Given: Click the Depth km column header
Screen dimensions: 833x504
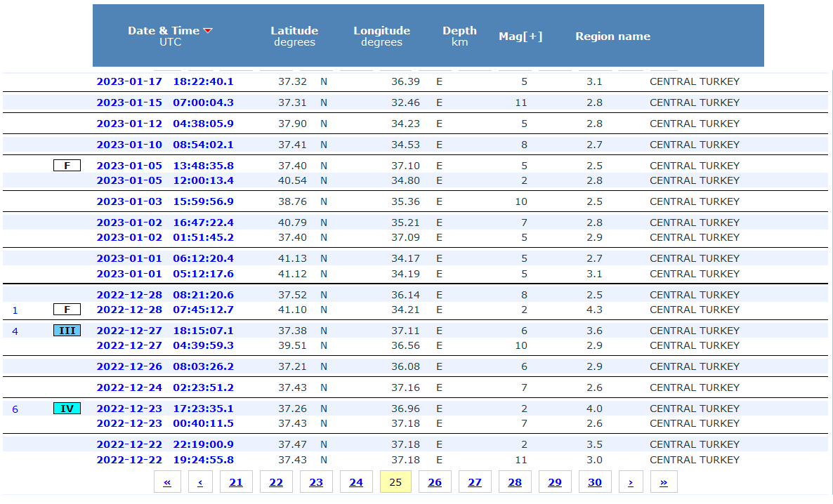Looking at the screenshot, I should (x=459, y=36).
